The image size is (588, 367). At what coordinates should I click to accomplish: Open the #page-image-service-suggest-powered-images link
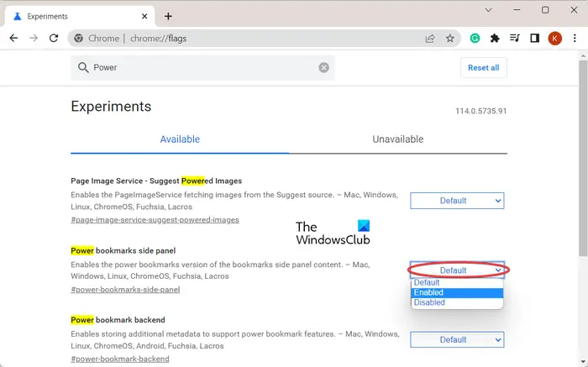click(155, 220)
